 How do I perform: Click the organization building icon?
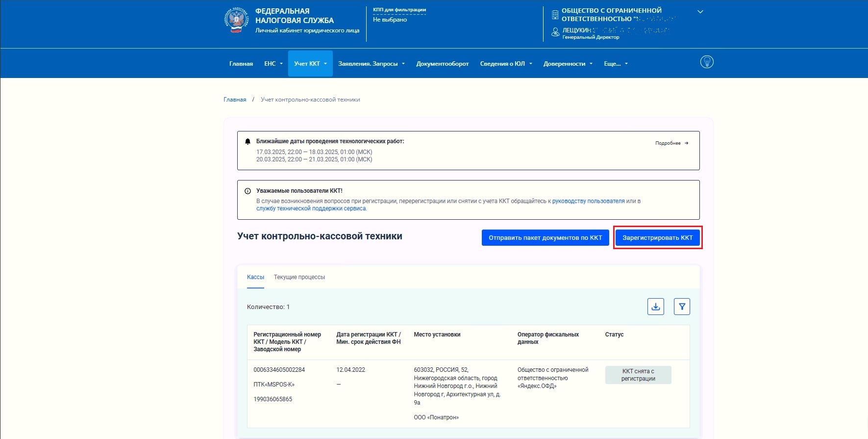click(x=555, y=15)
